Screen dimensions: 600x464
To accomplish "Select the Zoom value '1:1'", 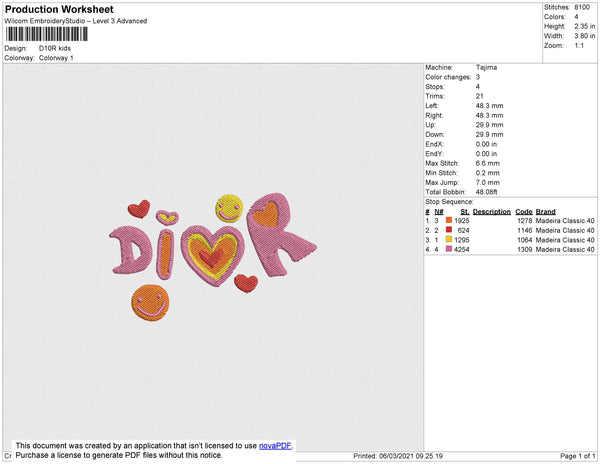I will click(579, 46).
